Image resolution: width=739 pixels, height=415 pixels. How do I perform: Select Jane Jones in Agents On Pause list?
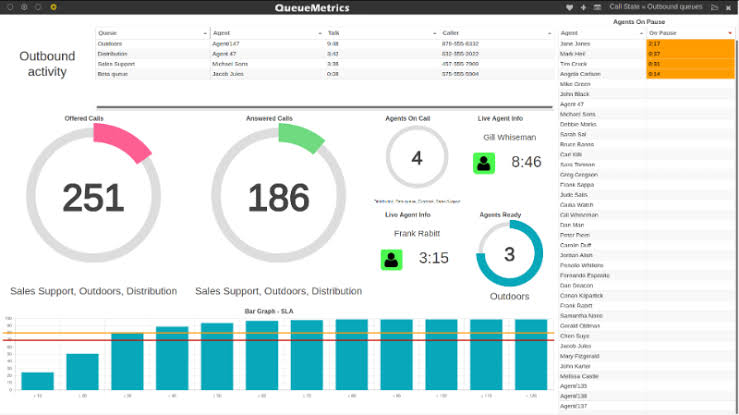click(x=601, y=44)
